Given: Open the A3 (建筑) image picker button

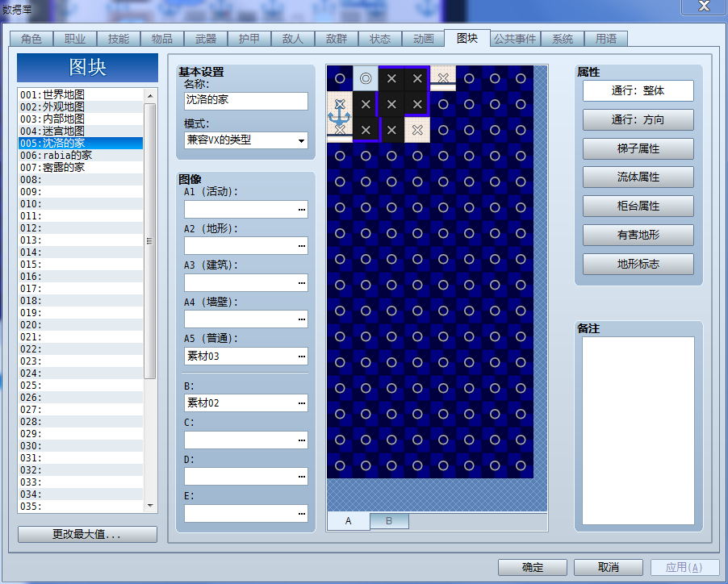Looking at the screenshot, I should coord(302,283).
